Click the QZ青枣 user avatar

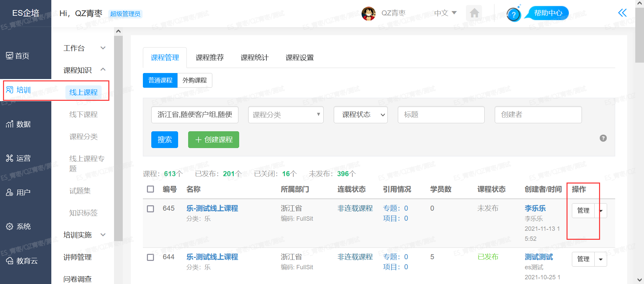click(368, 13)
